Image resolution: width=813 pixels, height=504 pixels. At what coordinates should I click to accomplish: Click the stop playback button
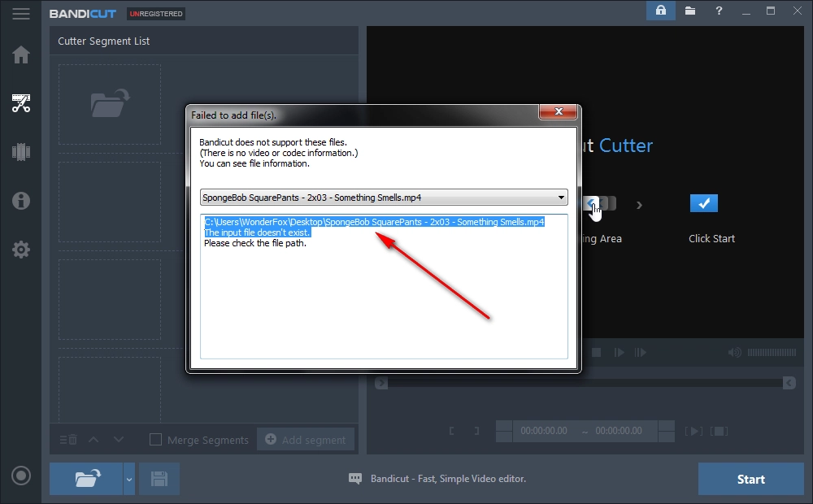click(x=596, y=353)
